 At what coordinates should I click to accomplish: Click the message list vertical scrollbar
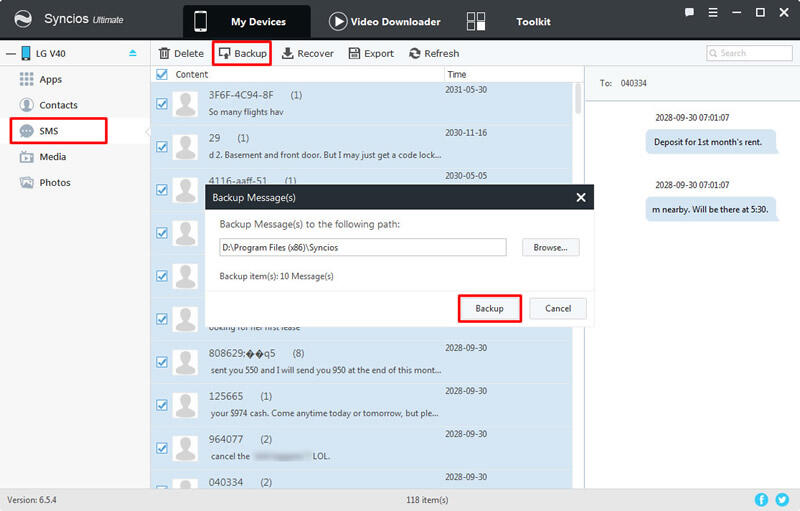click(x=578, y=100)
